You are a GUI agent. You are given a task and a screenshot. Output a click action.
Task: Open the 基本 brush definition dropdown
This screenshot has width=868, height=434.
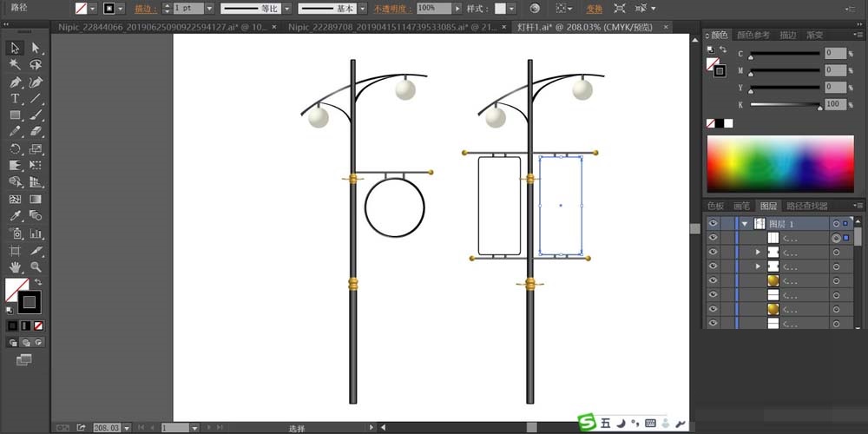pyautogui.click(x=364, y=8)
